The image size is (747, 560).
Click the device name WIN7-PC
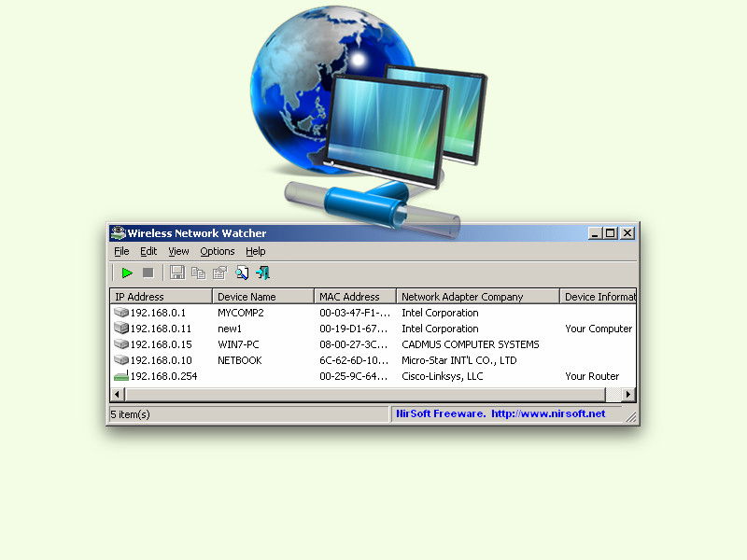(x=238, y=343)
